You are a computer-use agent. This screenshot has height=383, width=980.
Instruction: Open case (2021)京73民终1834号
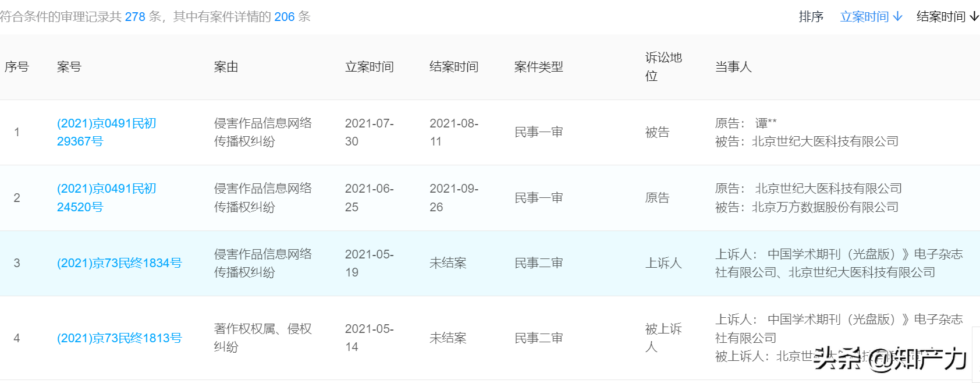119,263
